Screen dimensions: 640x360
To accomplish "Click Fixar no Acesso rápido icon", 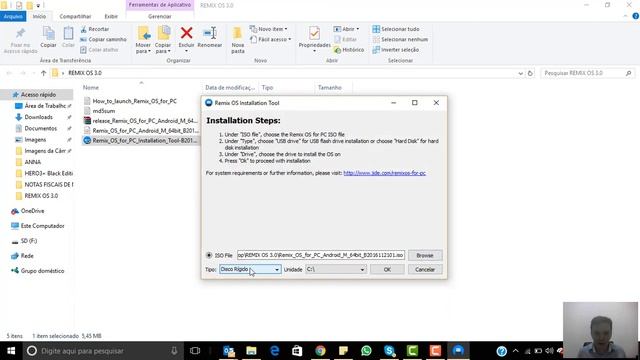I will click(x=20, y=40).
